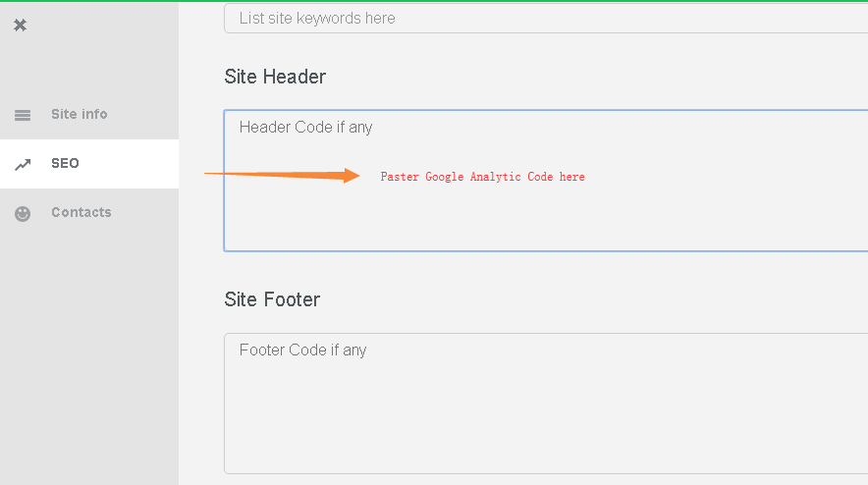868x485 pixels.
Task: Click the green loading bar at the top
Action: pos(434,1)
